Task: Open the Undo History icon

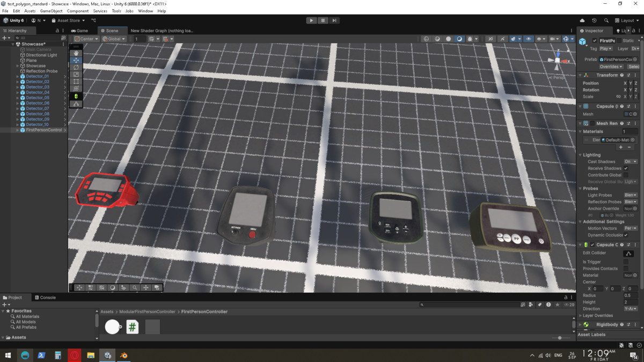Action: [x=594, y=20]
